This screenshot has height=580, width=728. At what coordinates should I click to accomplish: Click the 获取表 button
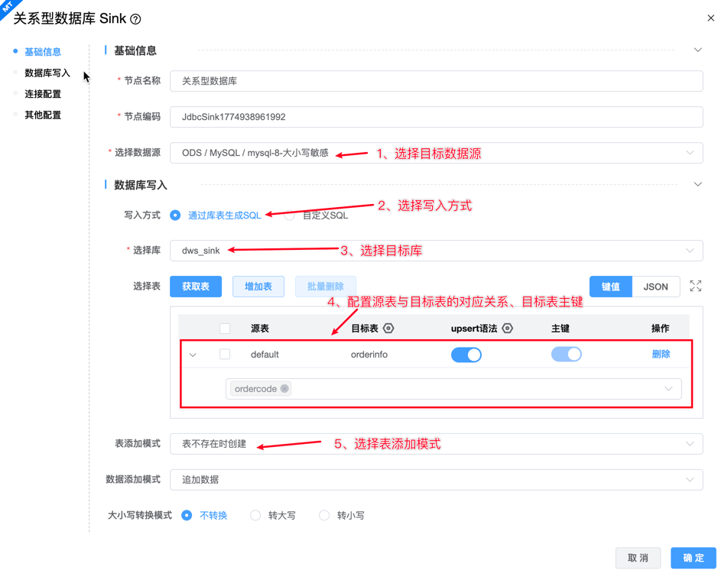pos(196,287)
